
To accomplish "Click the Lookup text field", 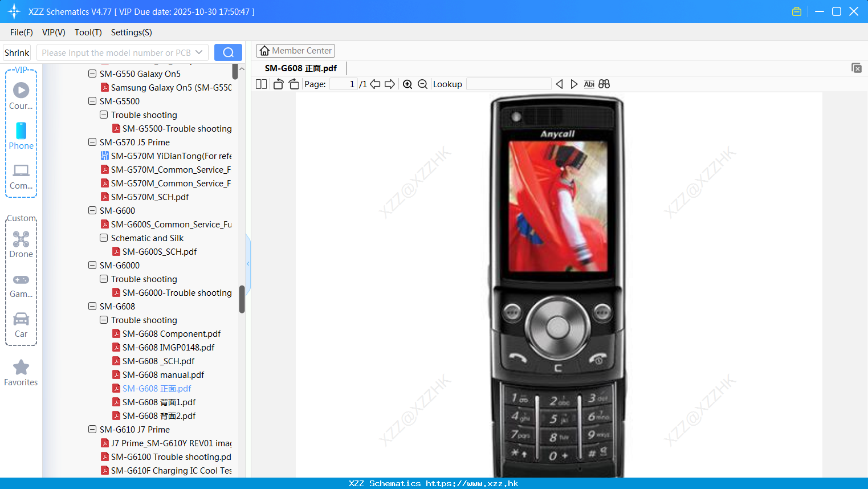I will point(508,84).
